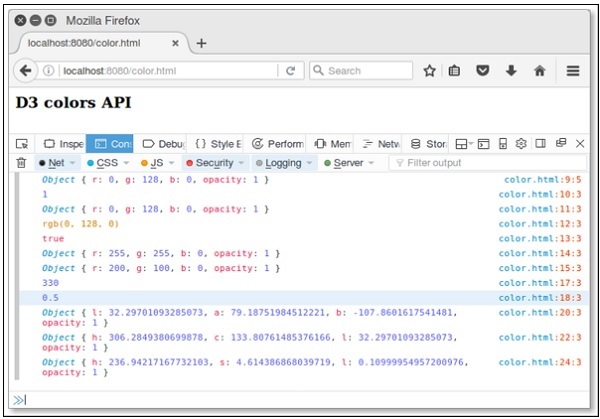Clear console output with trash icon
600x419 pixels.
pos(21,163)
